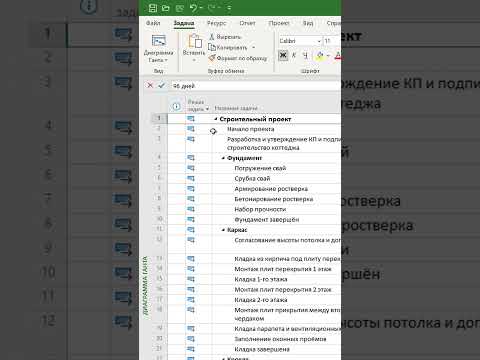Click task mode icon for Каркас row
Screen dimensions: 480x360
(x=191, y=230)
